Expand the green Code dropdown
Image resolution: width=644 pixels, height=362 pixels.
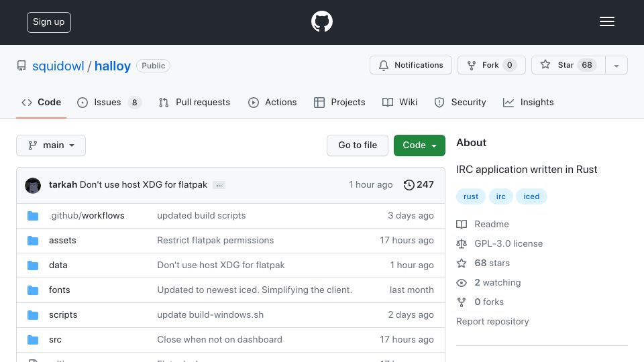tap(419, 145)
